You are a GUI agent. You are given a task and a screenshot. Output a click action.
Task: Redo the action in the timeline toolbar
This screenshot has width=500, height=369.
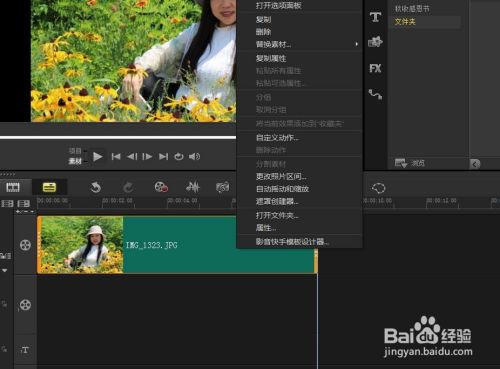128,187
